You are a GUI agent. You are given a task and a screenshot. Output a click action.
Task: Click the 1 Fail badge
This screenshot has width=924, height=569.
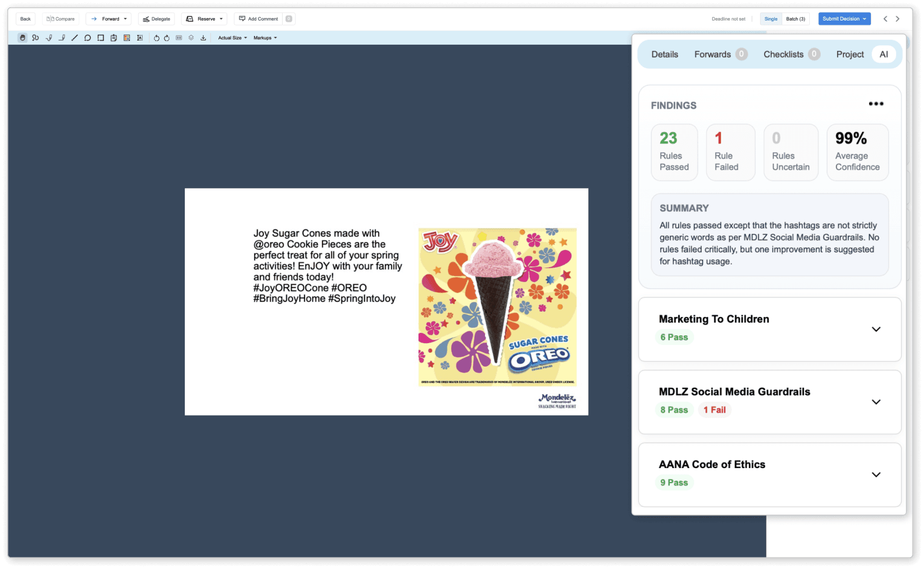(x=714, y=410)
